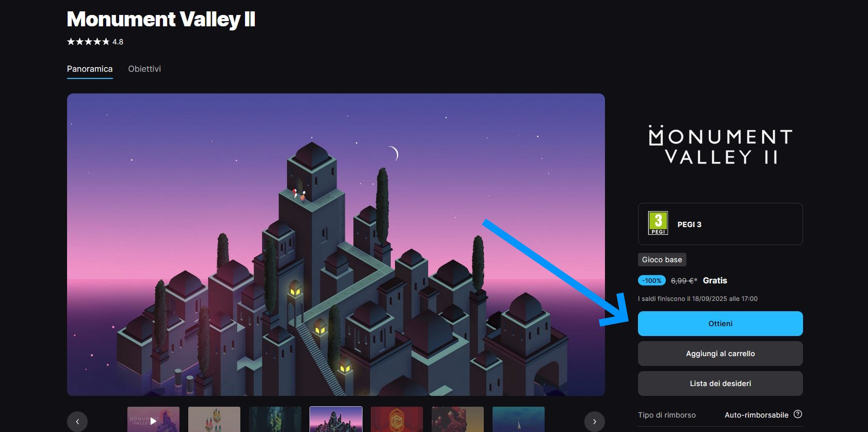Select the red emblem screenshot thumbnail
Screen dimensions: 868x432
[x=397, y=419]
